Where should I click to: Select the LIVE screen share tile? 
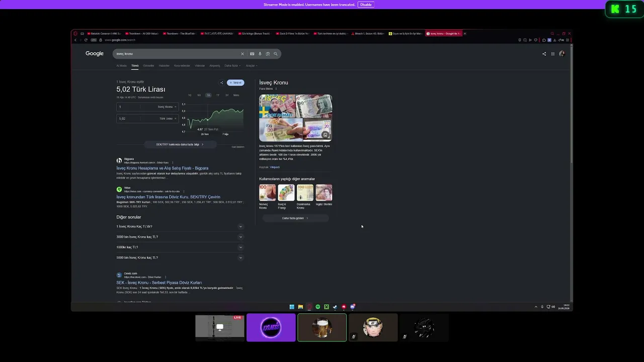[x=220, y=328]
